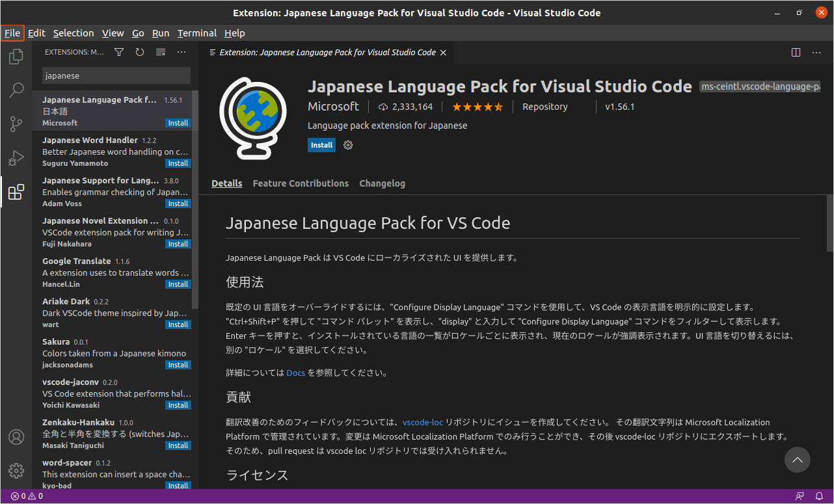The height and width of the screenshot is (504, 834).
Task: Open Views and More Actions ellipsis in sidebar
Action: click(182, 52)
